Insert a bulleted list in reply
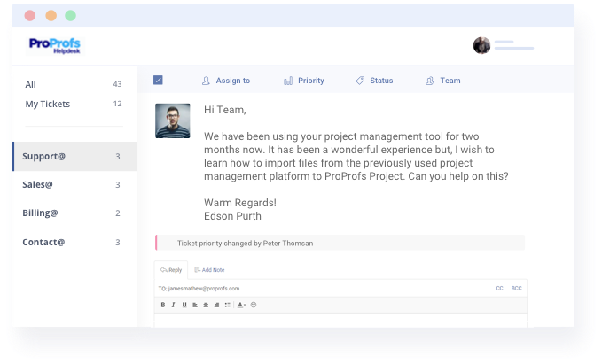602x364 pixels. (228, 305)
